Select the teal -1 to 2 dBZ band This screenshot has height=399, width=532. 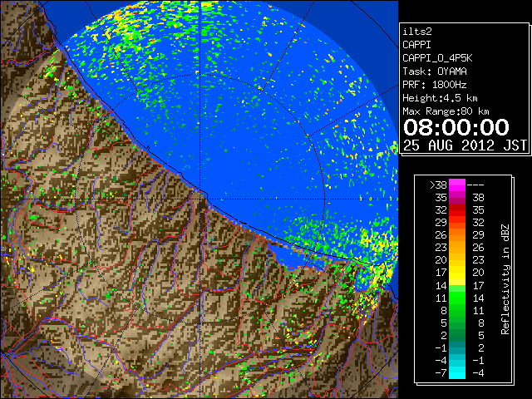click(457, 348)
